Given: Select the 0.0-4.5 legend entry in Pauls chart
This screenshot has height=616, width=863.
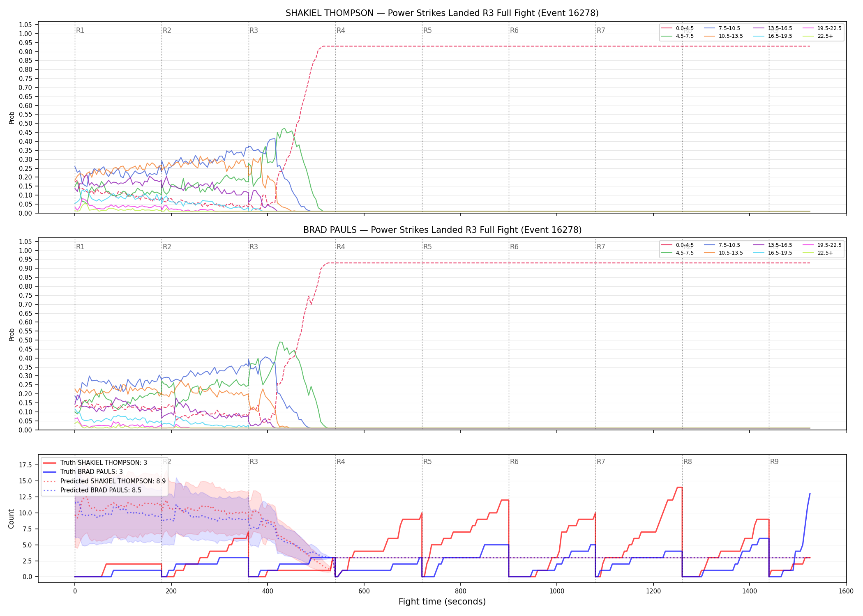Looking at the screenshot, I should (x=677, y=245).
